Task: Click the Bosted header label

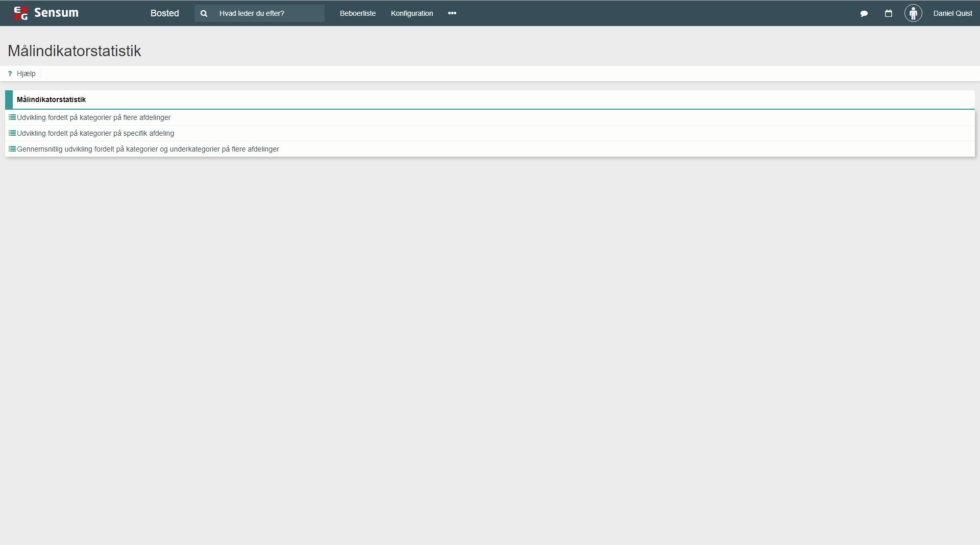Action: (165, 13)
